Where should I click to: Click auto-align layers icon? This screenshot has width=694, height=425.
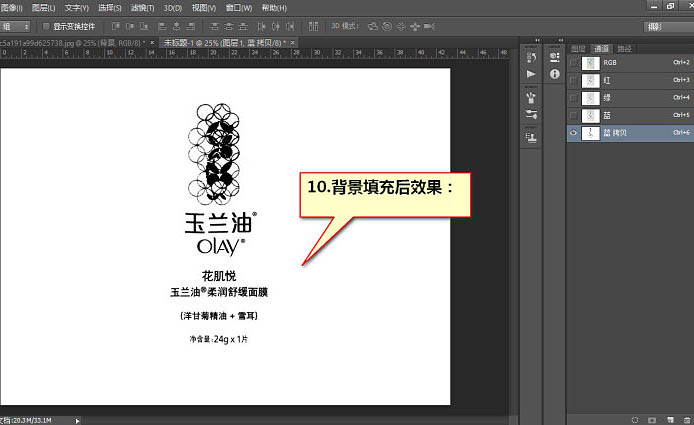[313, 27]
